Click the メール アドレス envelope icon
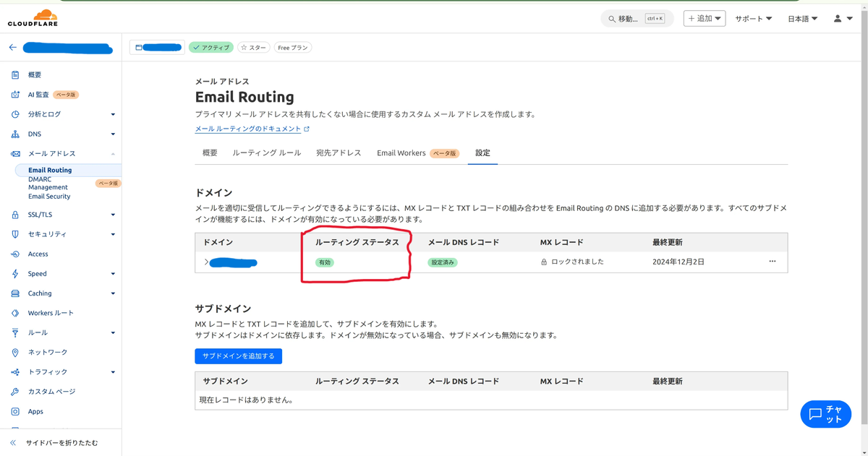Screen dimensions: 868x456 (x=15, y=154)
